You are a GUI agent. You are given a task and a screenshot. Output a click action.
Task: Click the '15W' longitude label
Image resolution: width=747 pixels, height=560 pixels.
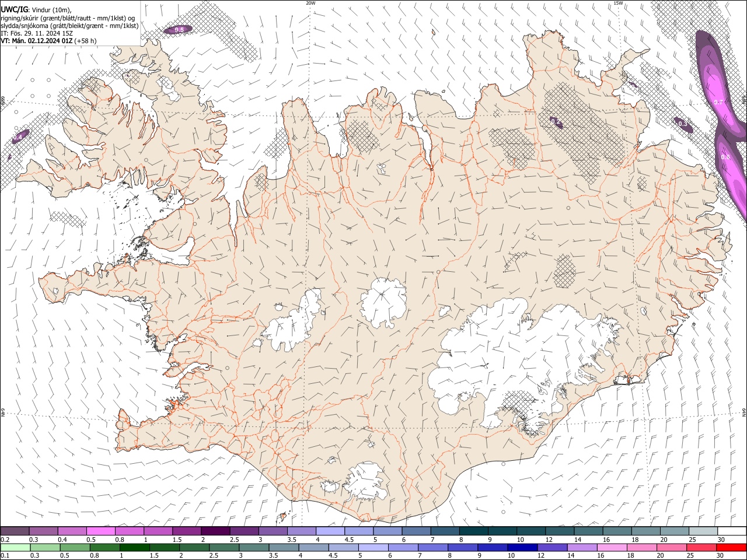[x=618, y=3]
